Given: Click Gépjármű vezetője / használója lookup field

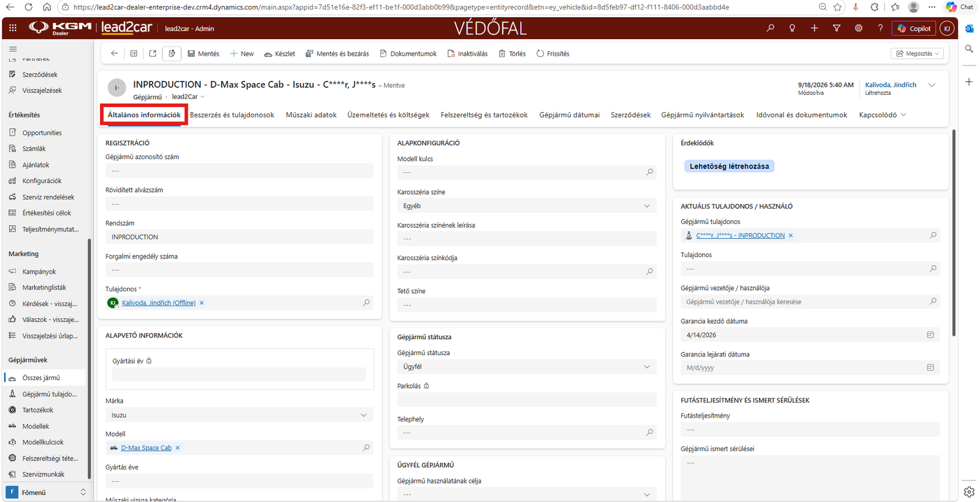Looking at the screenshot, I should point(810,302).
